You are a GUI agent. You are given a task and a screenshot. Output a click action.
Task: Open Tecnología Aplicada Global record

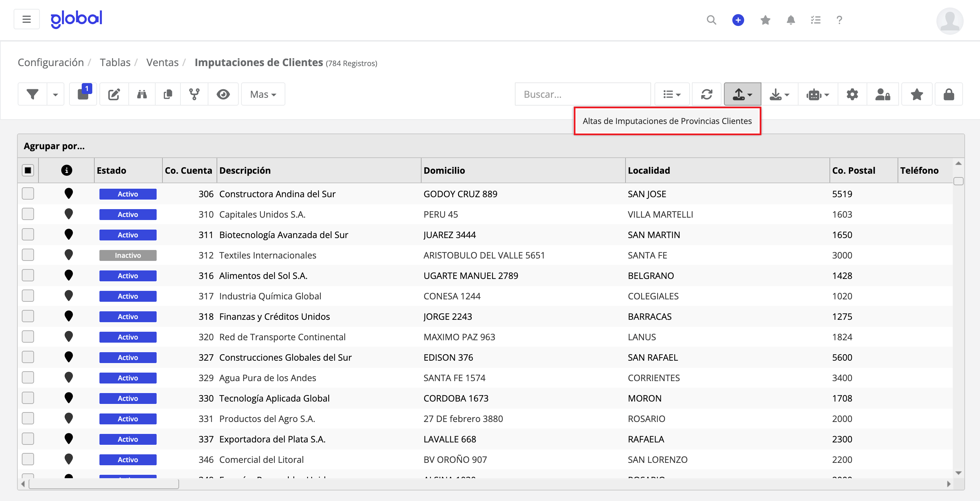tap(274, 398)
